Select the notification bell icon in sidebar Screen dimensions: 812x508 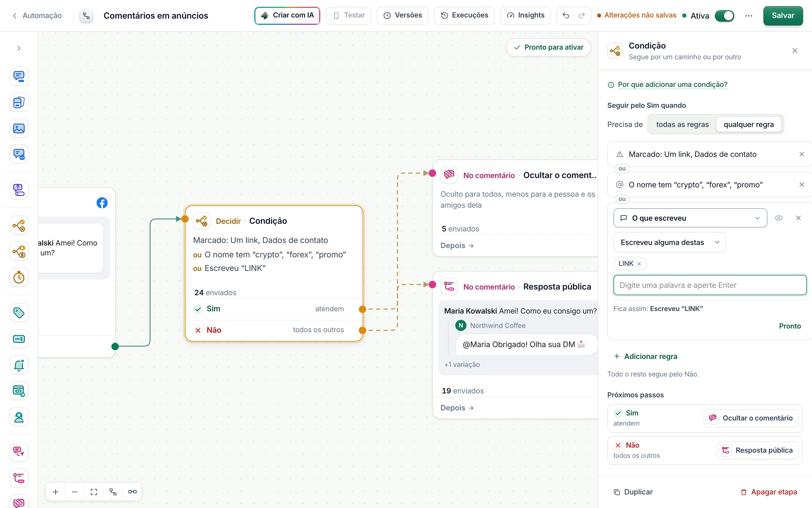pos(19,365)
